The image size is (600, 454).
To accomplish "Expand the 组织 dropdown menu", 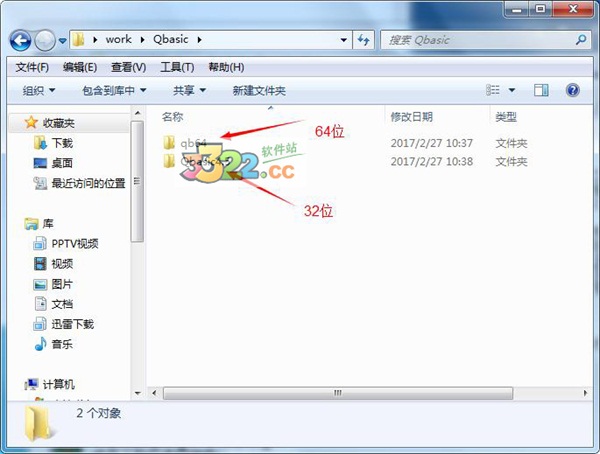I will pyautogui.click(x=39, y=91).
